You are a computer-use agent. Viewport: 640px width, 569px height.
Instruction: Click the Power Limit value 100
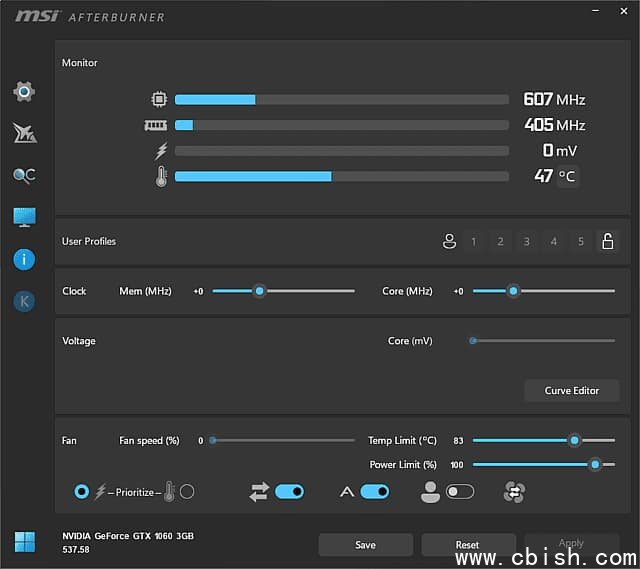pos(457,465)
